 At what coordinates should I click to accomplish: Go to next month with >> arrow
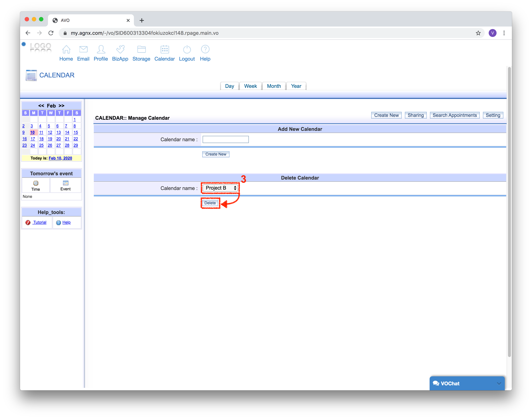point(62,106)
